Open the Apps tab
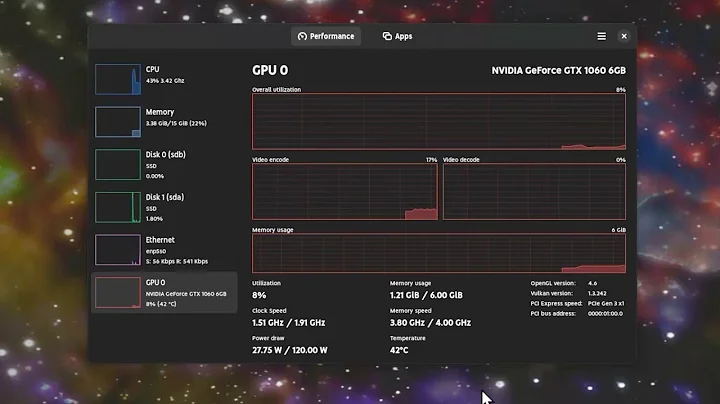This screenshot has width=720, height=404. (397, 36)
